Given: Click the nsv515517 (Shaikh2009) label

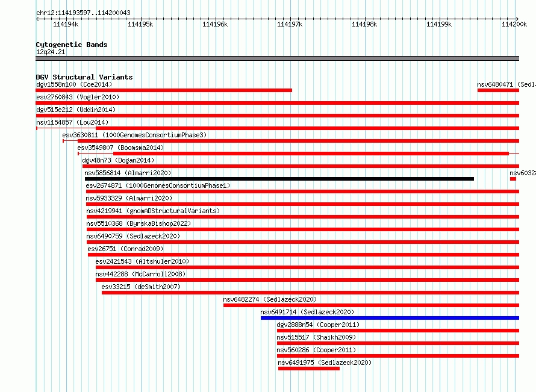Looking at the screenshot, I should (x=316, y=337).
